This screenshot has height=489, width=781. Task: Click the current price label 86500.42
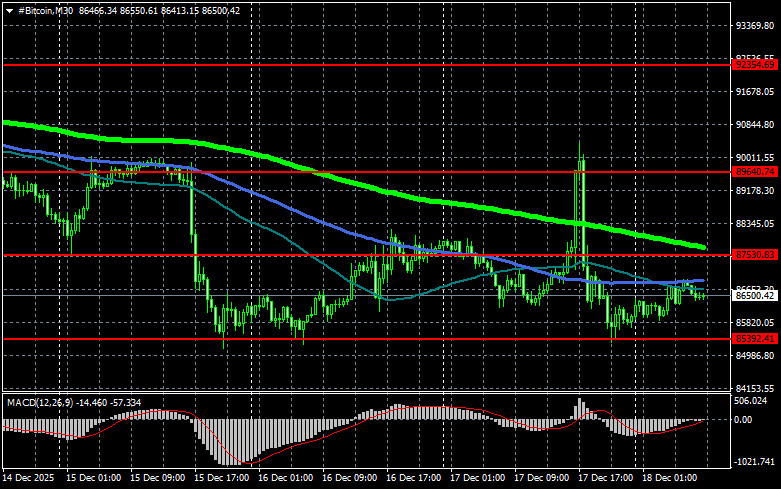(756, 296)
